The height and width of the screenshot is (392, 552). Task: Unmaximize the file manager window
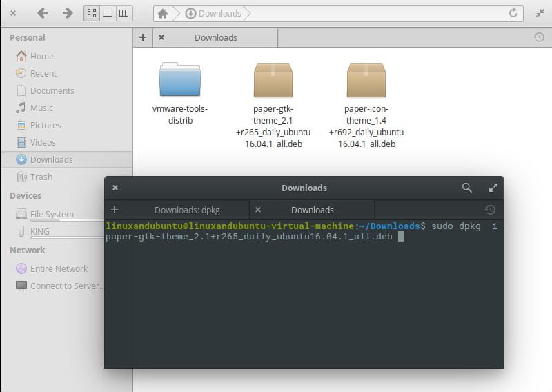click(540, 13)
